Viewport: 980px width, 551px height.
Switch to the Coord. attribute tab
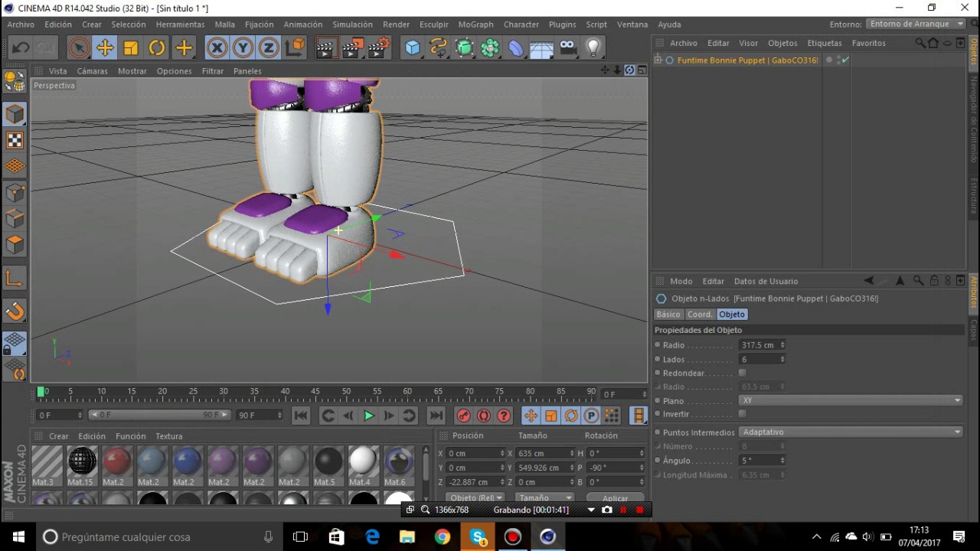pos(700,315)
